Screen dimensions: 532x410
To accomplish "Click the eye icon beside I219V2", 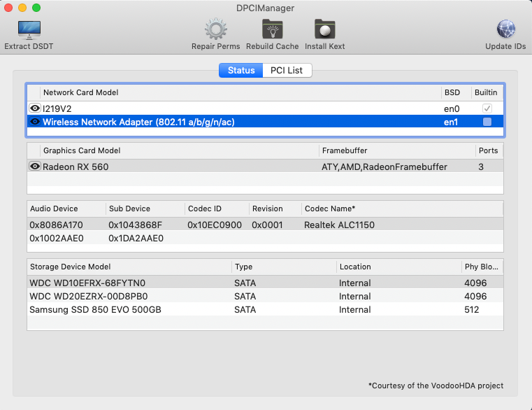I will [x=34, y=108].
